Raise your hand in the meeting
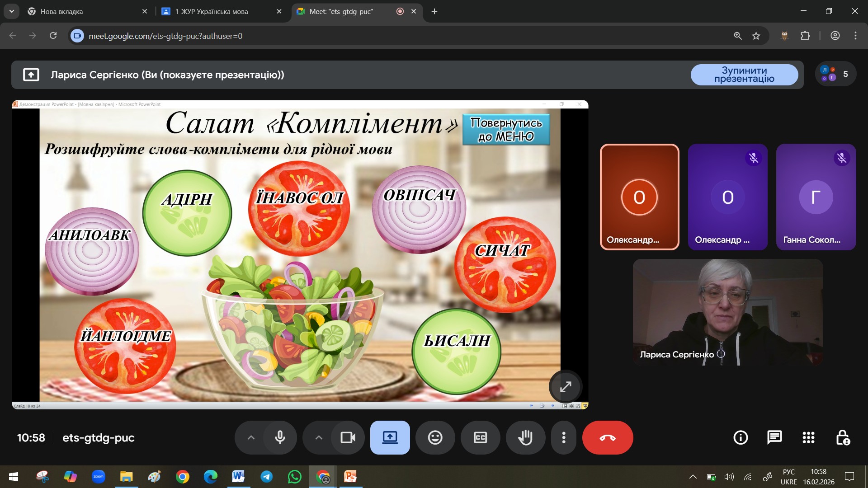868x488 pixels. pos(525,437)
